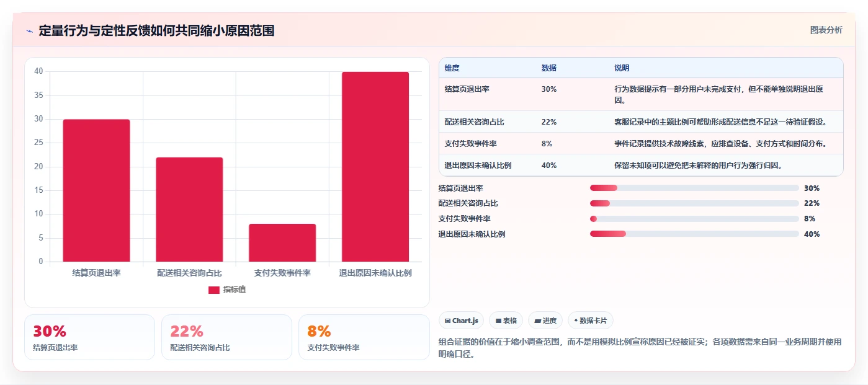Click the 退出原因未确认比例 progress bar
868x385 pixels.
tap(694, 234)
